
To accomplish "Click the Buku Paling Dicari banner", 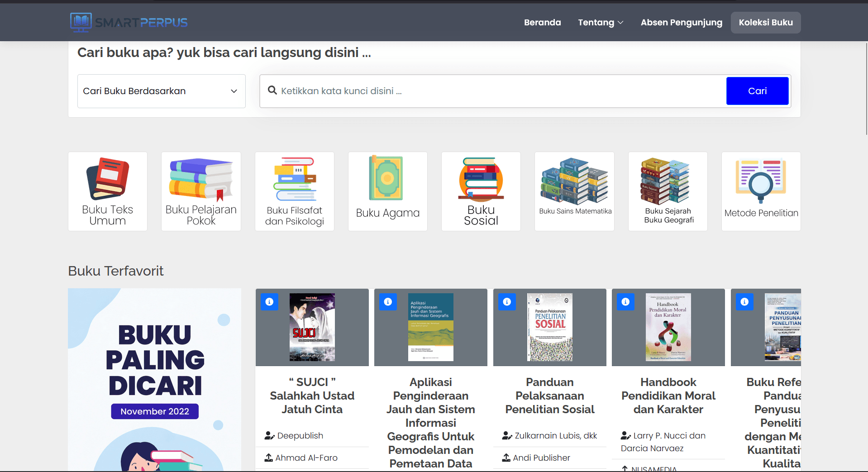I will coord(155,380).
